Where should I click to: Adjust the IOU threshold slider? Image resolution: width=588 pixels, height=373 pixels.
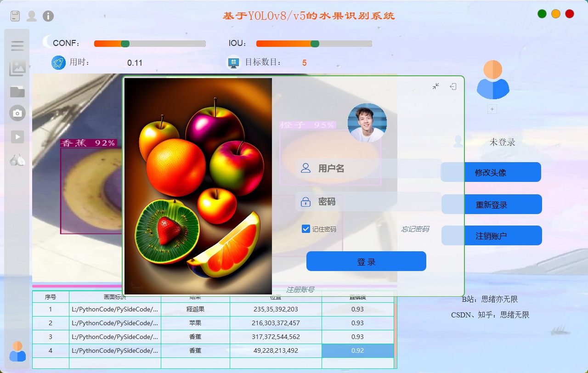tap(314, 44)
